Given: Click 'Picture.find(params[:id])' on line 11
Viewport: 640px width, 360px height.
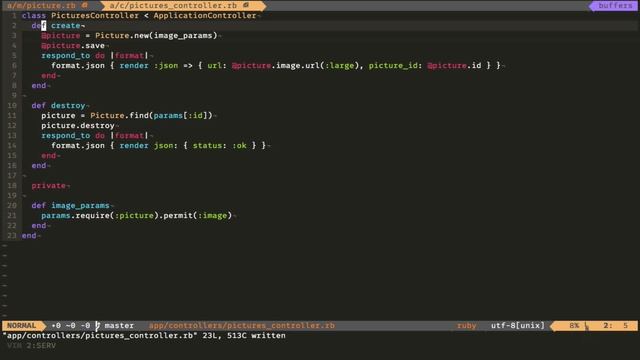Looking at the screenshot, I should pyautogui.click(x=151, y=116).
